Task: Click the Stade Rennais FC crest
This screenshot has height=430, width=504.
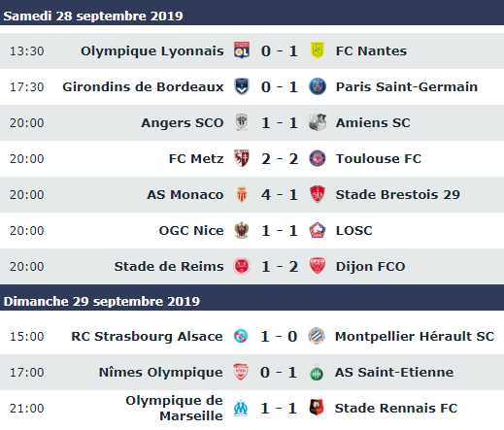Action: pos(317,408)
